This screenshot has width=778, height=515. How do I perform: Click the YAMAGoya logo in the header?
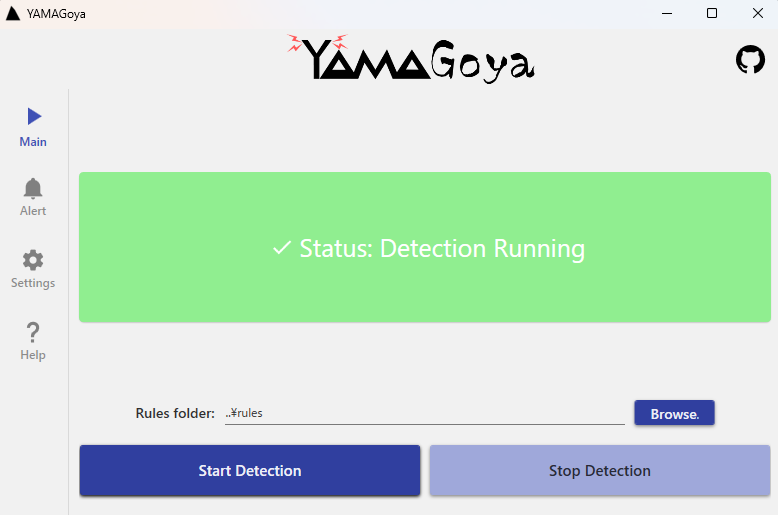click(x=410, y=58)
